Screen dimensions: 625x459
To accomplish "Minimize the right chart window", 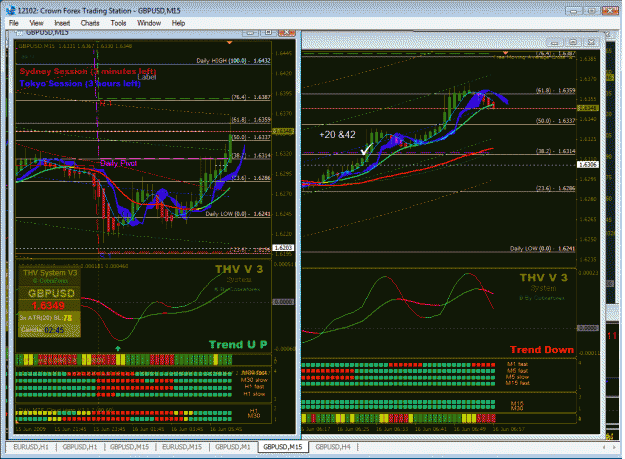I will pyautogui.click(x=554, y=42).
